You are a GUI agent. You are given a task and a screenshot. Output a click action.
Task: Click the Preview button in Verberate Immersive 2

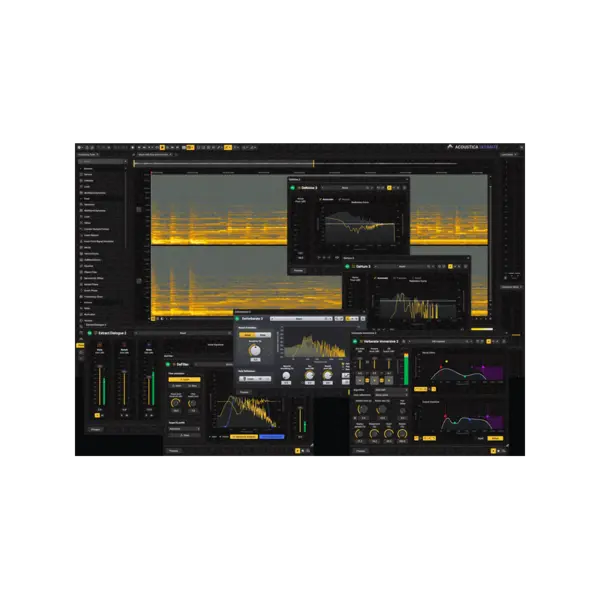(361, 451)
